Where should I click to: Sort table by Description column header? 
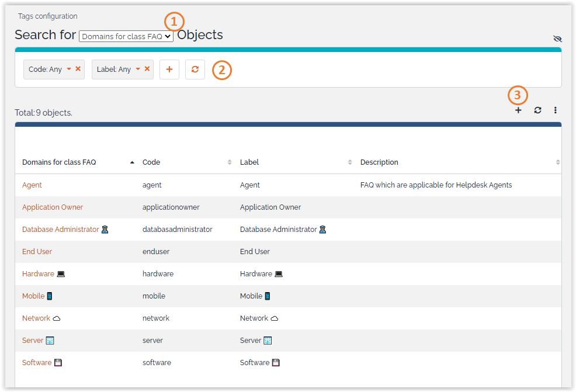[x=379, y=162]
